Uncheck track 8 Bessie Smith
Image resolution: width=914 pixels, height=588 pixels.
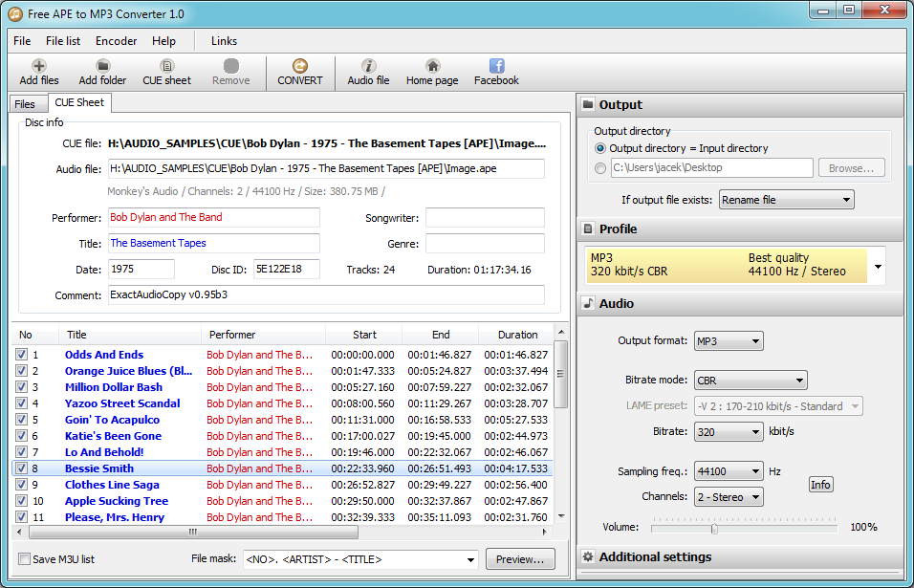[x=22, y=468]
